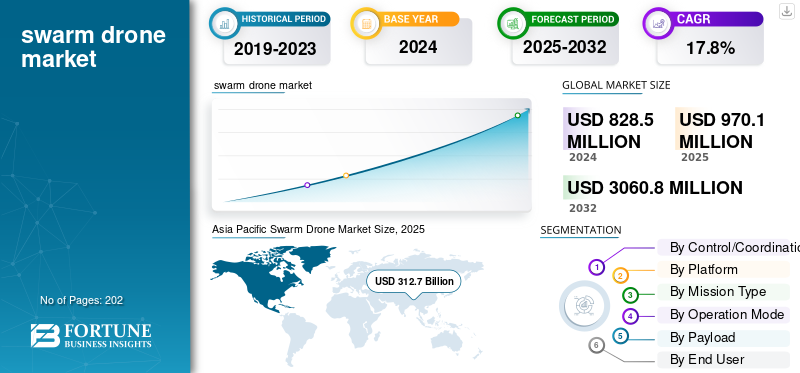Select segmentation number 4 circle
The image size is (800, 373).
pyautogui.click(x=631, y=316)
